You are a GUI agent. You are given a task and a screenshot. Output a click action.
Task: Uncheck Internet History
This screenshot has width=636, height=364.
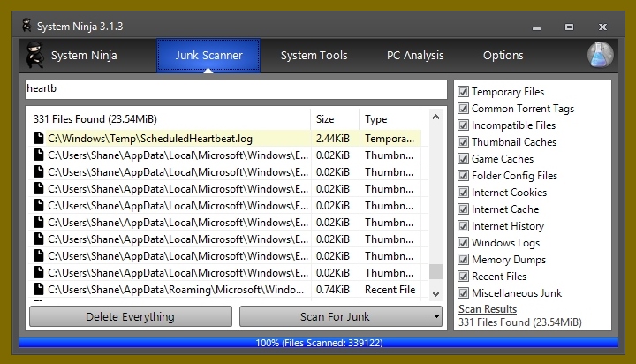point(463,225)
